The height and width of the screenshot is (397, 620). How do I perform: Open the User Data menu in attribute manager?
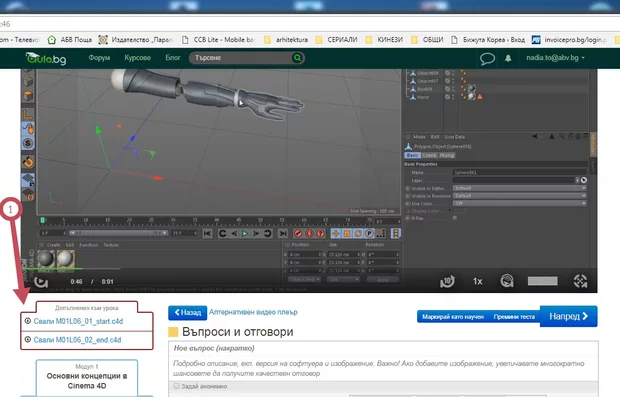pos(455,137)
